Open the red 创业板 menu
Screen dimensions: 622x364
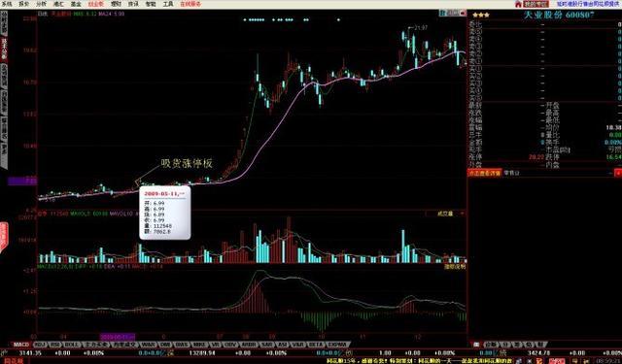click(x=95, y=4)
